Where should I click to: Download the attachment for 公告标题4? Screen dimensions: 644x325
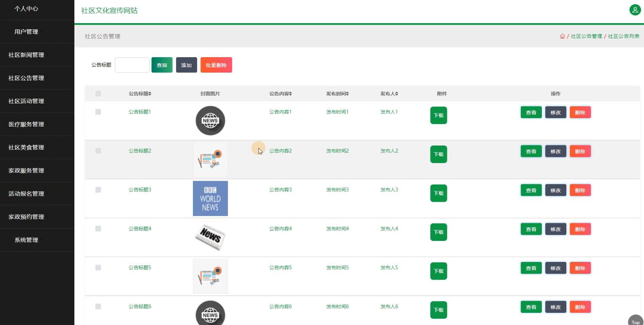(438, 232)
